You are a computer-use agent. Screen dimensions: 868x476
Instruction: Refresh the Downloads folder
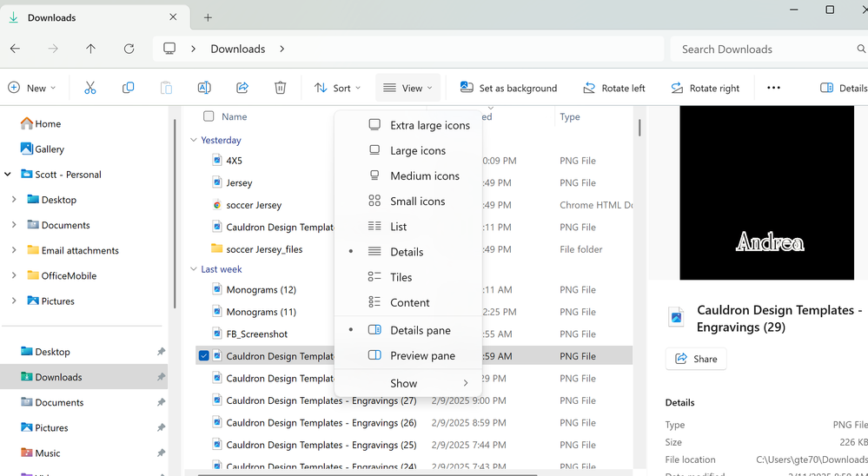click(x=129, y=49)
